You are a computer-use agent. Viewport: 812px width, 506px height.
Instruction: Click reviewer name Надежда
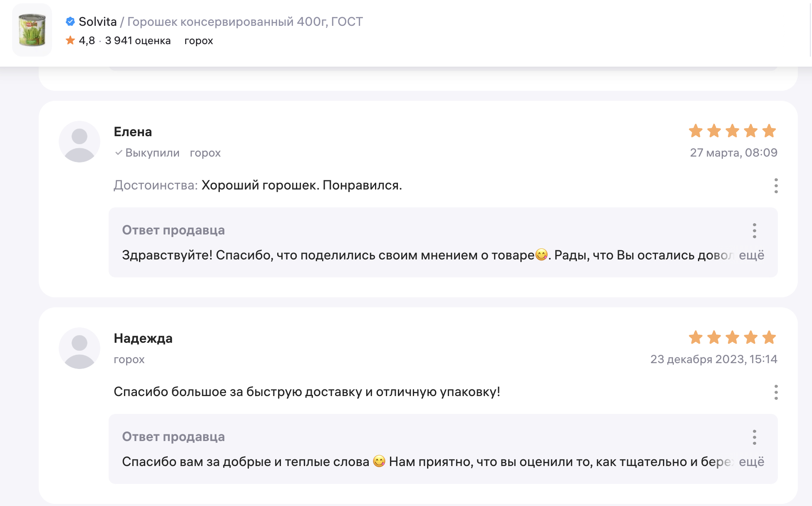tap(143, 338)
